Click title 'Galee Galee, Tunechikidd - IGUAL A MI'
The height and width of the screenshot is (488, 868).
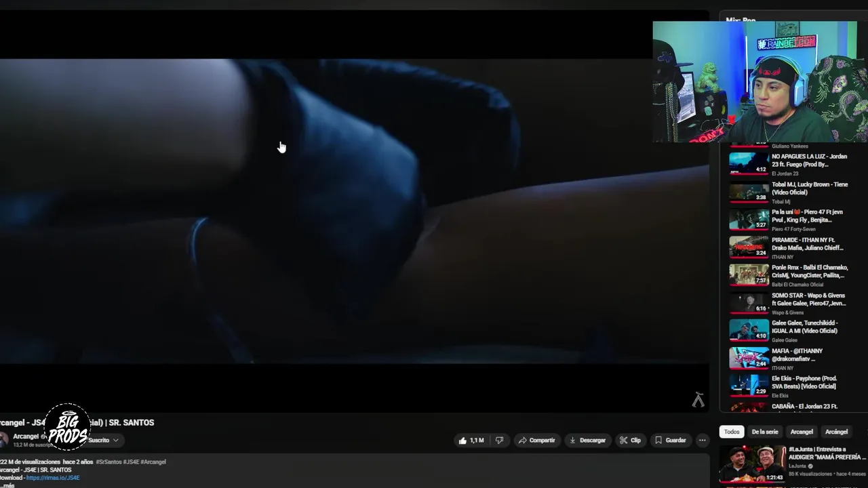tap(805, 327)
